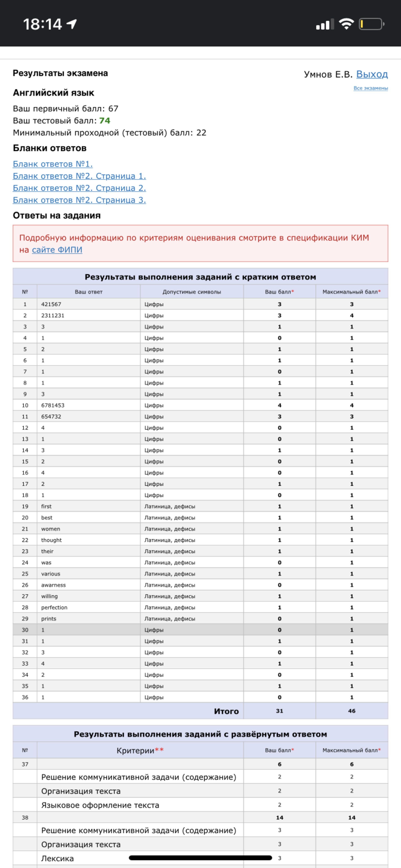
Task: Click the Допустимые символы column header
Action: click(192, 292)
